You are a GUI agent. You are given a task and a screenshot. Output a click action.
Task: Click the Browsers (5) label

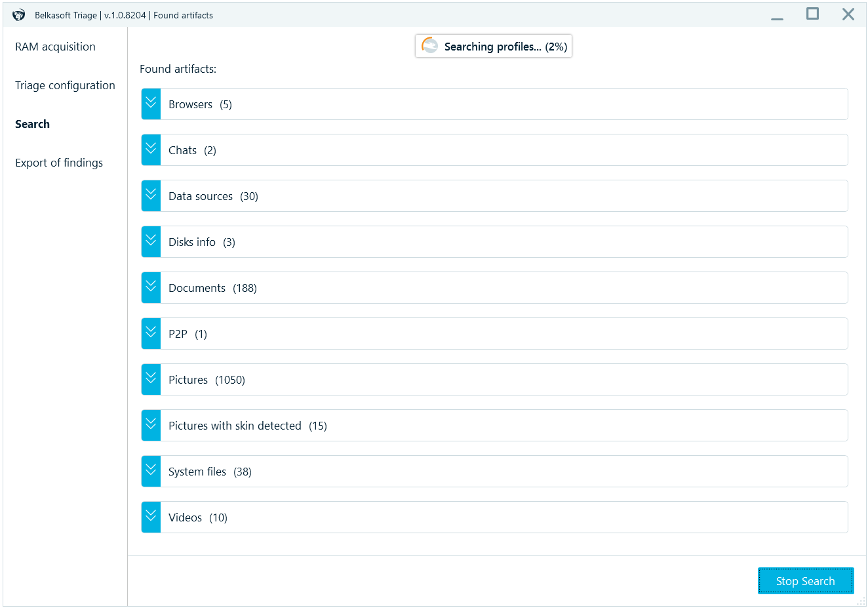point(200,104)
